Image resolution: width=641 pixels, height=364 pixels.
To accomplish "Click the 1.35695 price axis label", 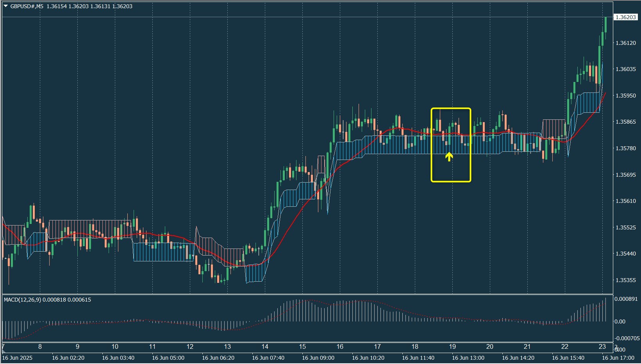I will [626, 175].
